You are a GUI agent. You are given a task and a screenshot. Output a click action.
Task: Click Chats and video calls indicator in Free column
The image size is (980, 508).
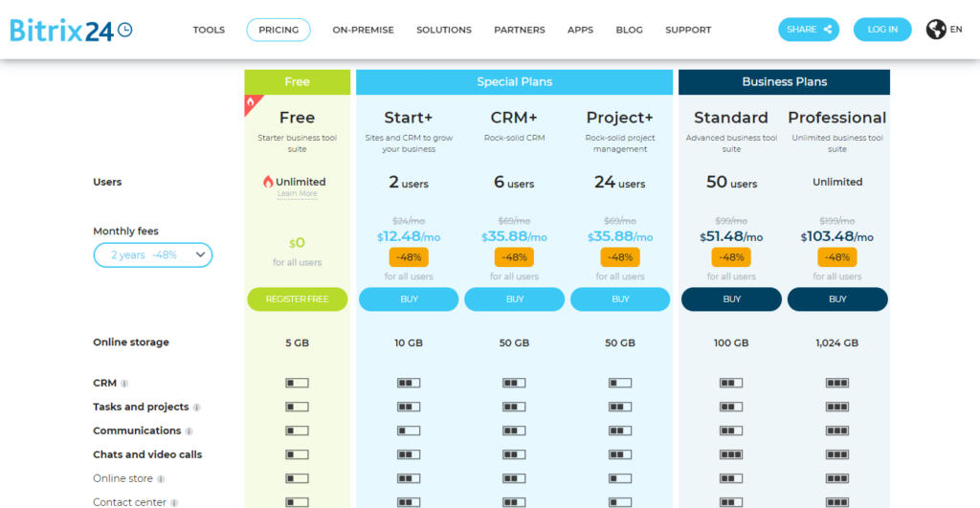click(x=297, y=454)
